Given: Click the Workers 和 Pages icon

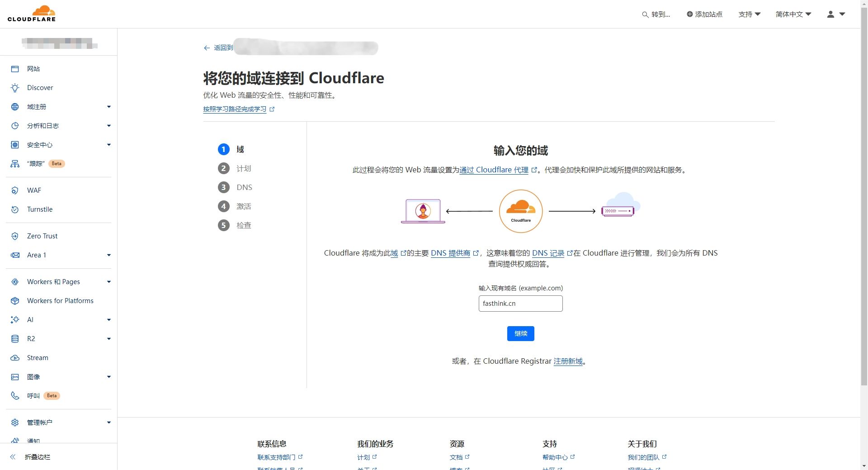Looking at the screenshot, I should pyautogui.click(x=15, y=282).
